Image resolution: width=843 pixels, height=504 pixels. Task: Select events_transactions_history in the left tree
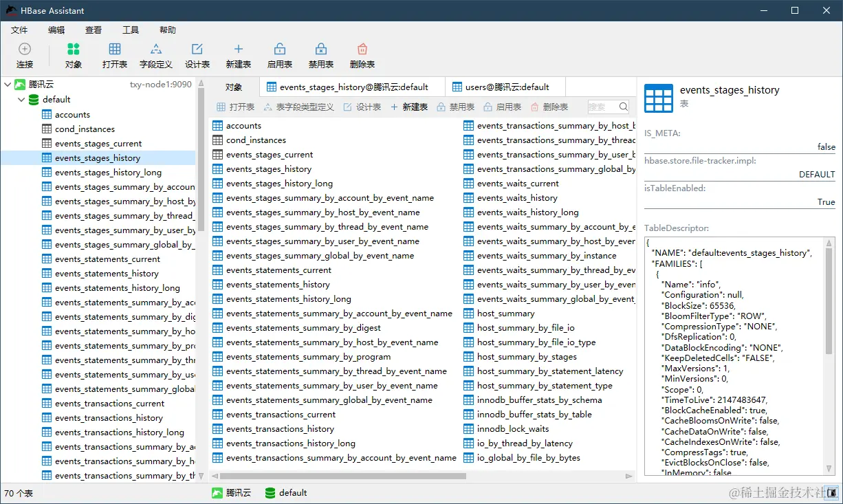pos(109,418)
